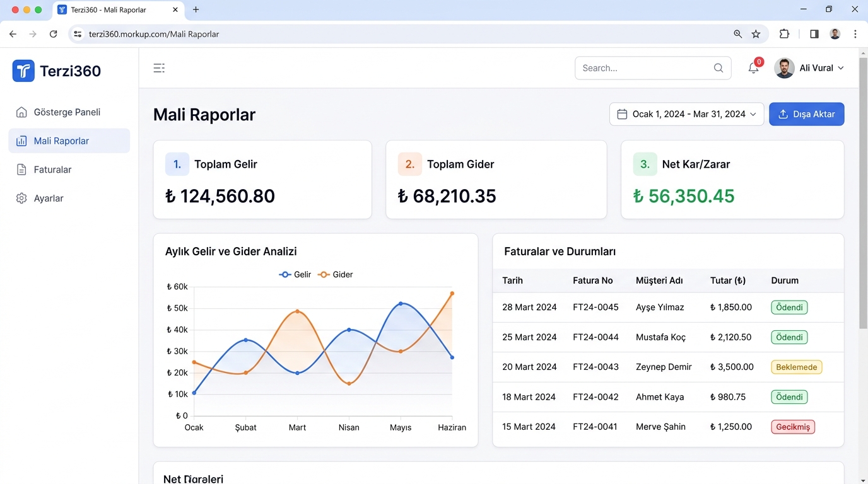The height and width of the screenshot is (484, 868).
Task: Reload the page with the refresh icon
Action: (x=54, y=34)
